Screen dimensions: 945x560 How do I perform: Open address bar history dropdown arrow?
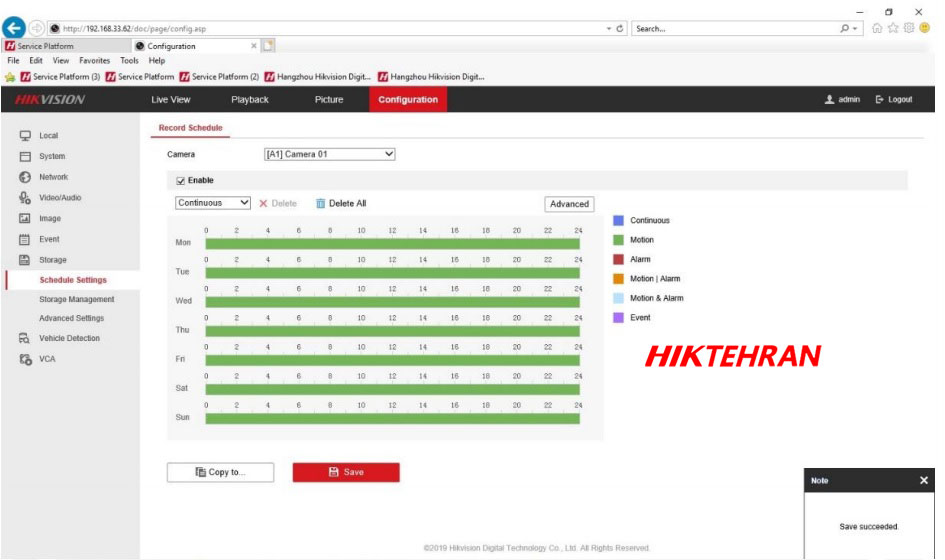609,28
